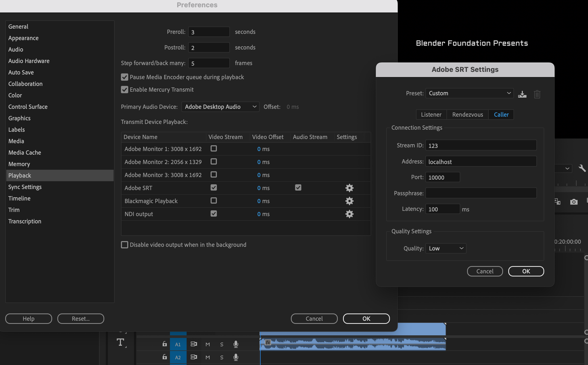588x365 pixels.
Task: Switch to the Listener tab
Action: (431, 115)
